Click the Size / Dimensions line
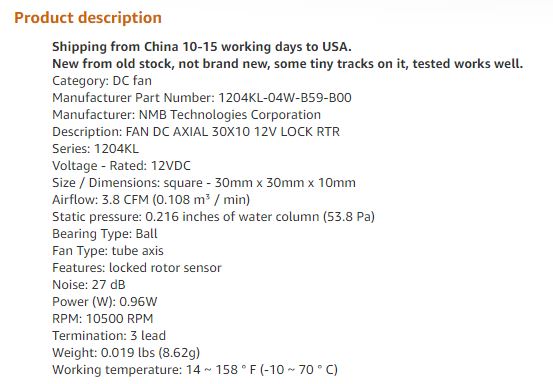This screenshot has height=384, width=553. click(x=204, y=182)
